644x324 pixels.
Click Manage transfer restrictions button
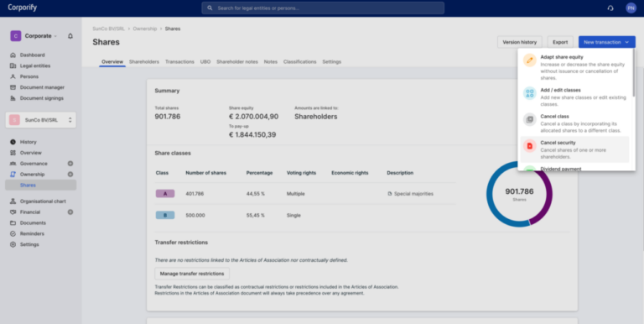click(192, 274)
